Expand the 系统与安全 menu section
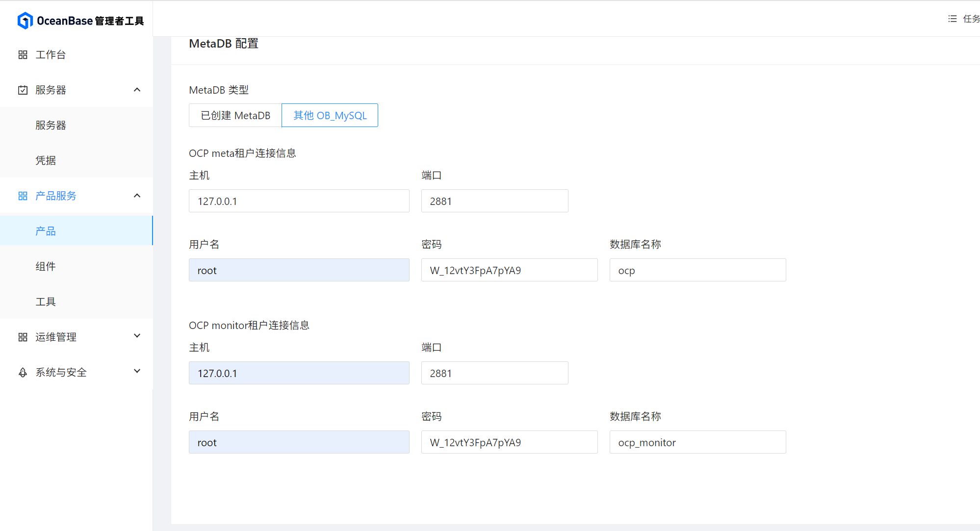 [137, 371]
